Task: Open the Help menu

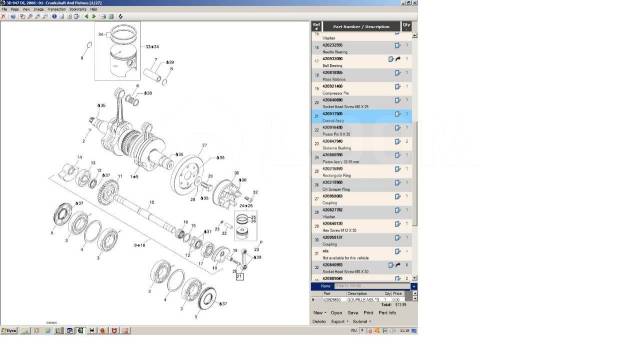Action: (94, 9)
